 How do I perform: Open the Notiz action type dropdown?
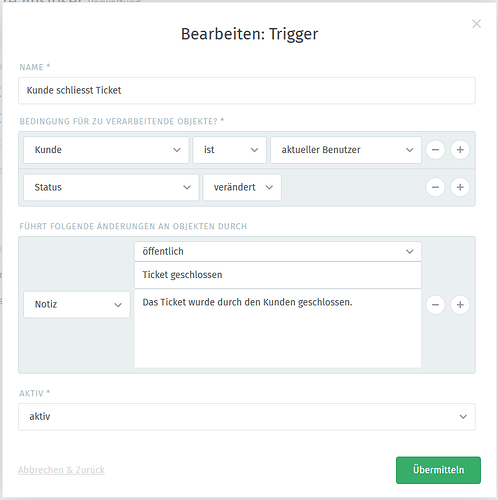coord(77,304)
